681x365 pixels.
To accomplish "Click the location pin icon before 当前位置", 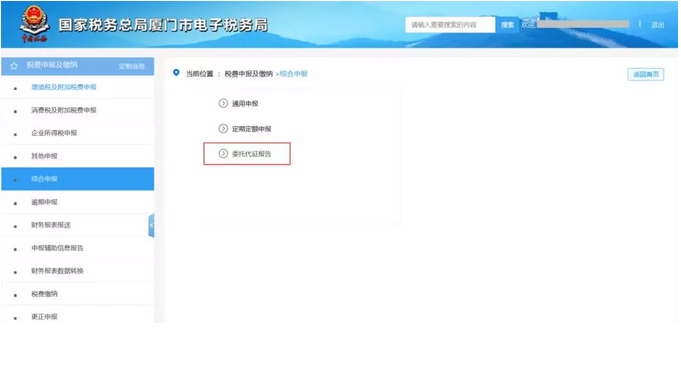I will pos(176,73).
